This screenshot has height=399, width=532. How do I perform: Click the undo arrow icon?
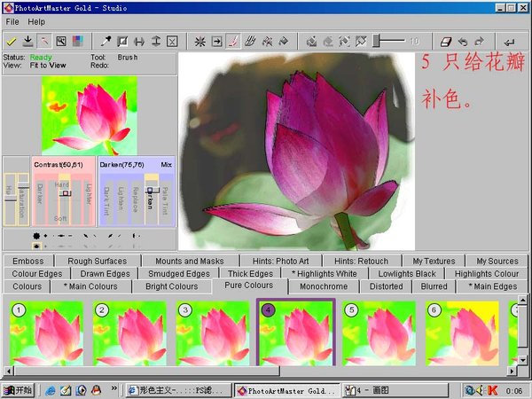(x=463, y=41)
